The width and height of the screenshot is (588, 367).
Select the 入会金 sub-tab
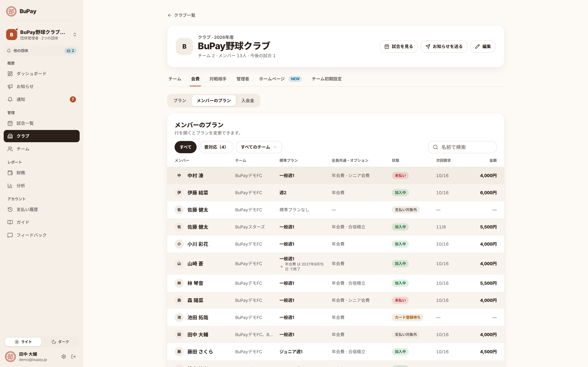coord(248,100)
